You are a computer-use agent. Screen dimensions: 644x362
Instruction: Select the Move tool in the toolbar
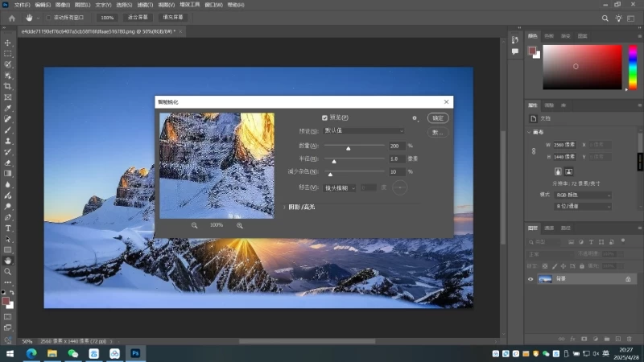8,43
